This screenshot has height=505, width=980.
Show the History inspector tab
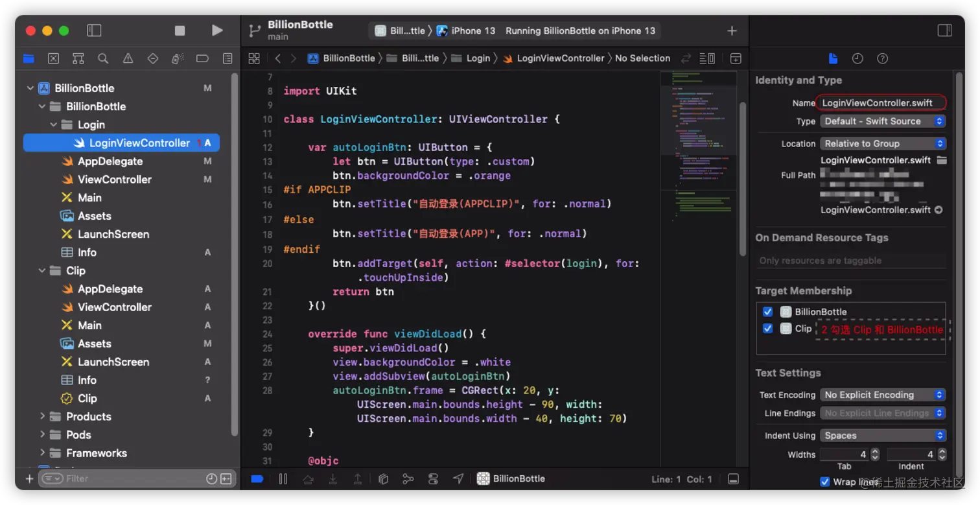(x=857, y=58)
